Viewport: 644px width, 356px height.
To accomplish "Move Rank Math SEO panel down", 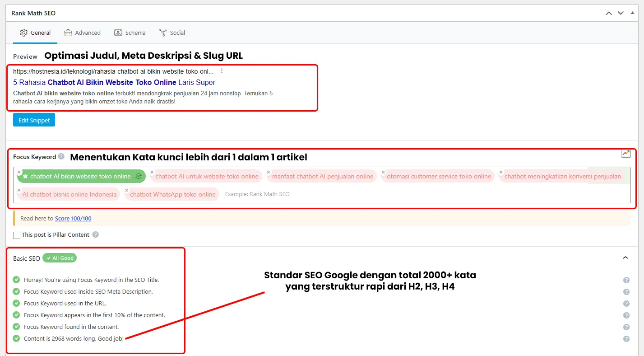I will point(621,13).
